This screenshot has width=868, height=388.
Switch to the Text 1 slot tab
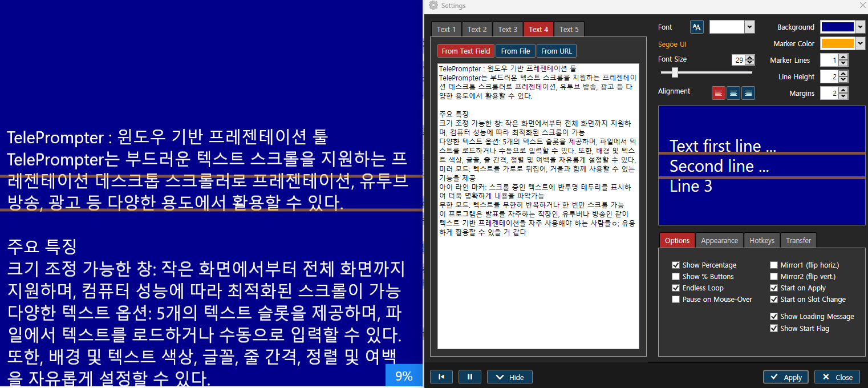click(x=446, y=29)
